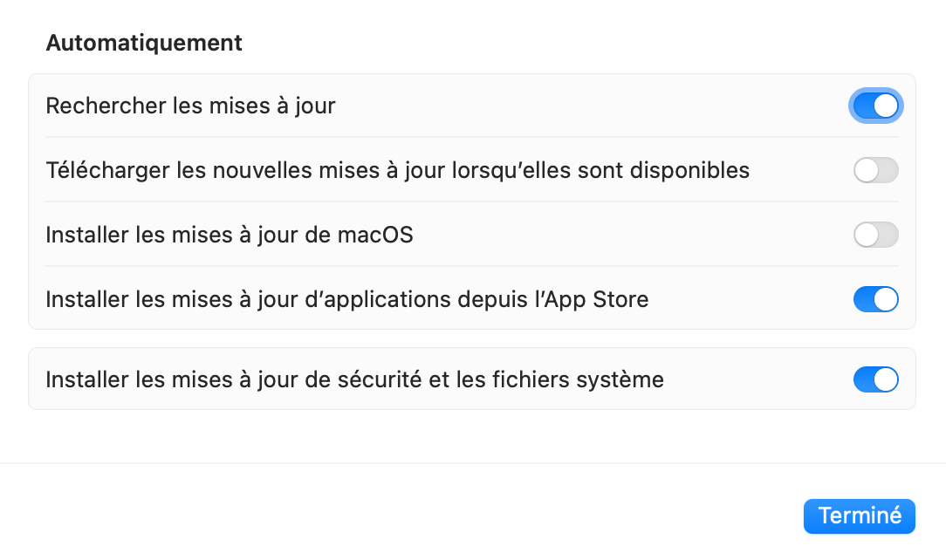Turn on Installer les mises à jour de macOS
This screenshot has height=560, width=946.
click(x=875, y=235)
